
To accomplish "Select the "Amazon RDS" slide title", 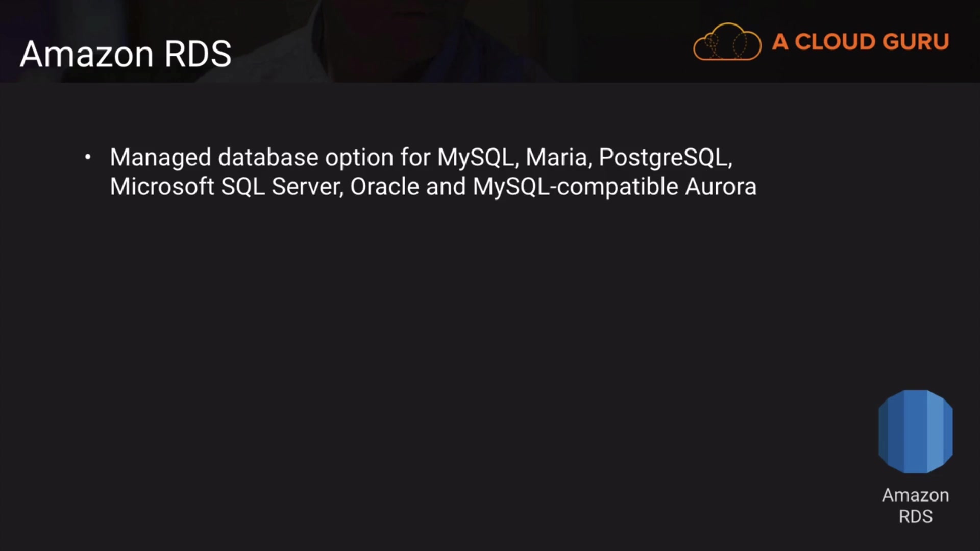I will pos(126,54).
